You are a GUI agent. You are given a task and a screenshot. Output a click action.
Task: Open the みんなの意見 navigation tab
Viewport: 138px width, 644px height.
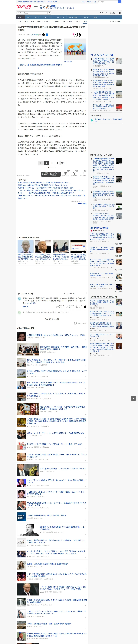(73, 17)
